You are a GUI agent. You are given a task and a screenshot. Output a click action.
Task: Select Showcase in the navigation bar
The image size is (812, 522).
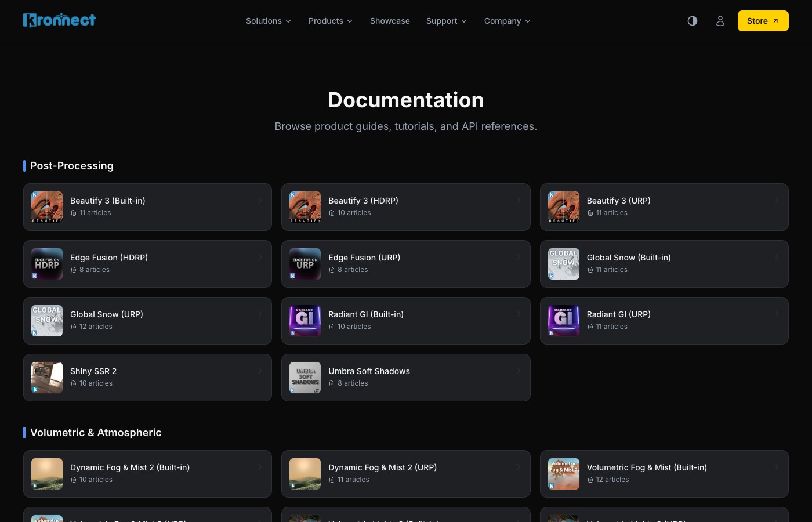(x=390, y=21)
